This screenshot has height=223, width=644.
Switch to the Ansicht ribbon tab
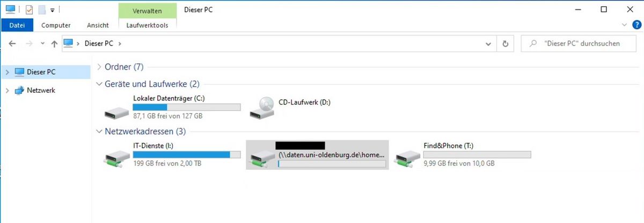(x=98, y=25)
